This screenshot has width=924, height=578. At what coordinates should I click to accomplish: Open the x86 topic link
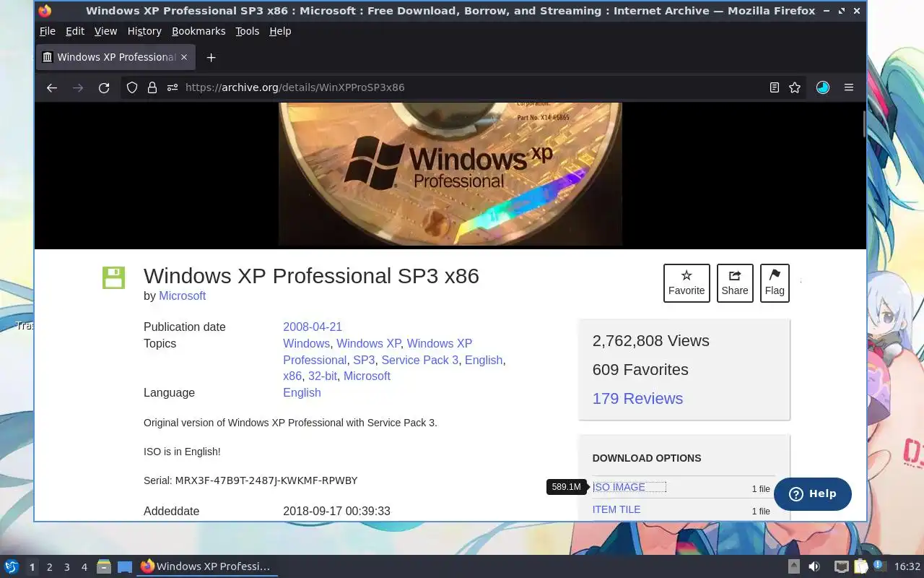coord(292,376)
